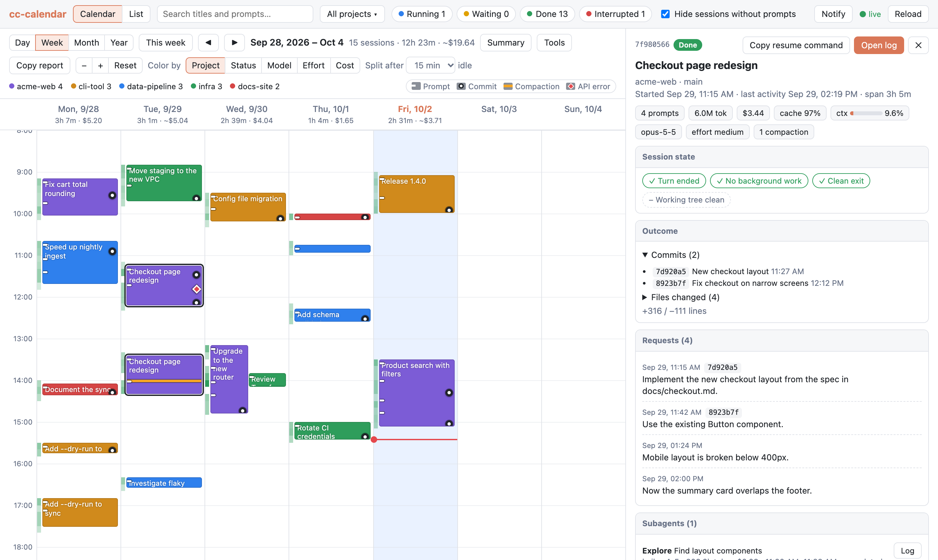938x560 pixels.
Task: Open the weekly Summary
Action: click(506, 43)
